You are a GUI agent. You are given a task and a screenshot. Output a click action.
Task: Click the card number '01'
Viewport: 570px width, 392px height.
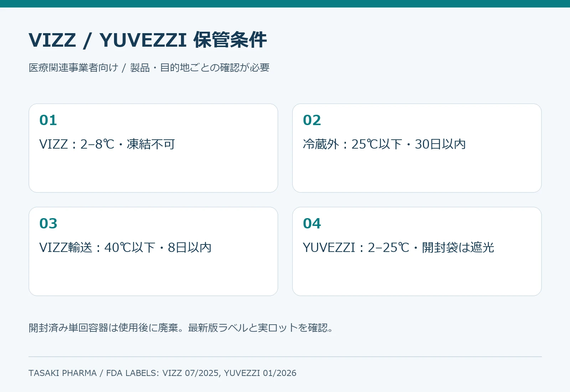tap(48, 120)
